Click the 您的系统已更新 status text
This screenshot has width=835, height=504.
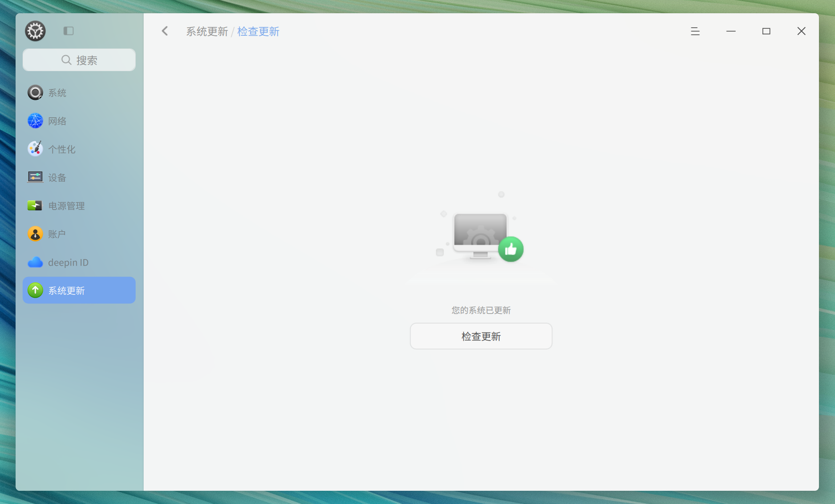[x=481, y=310]
